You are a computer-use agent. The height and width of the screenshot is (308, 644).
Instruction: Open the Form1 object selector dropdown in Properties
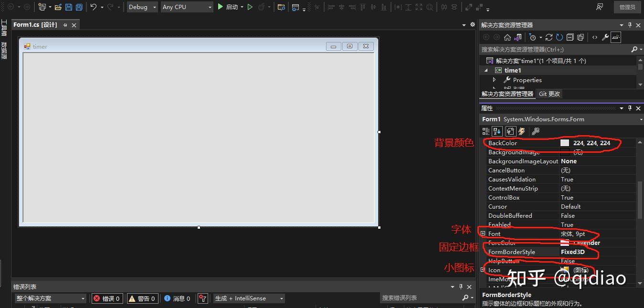640,119
